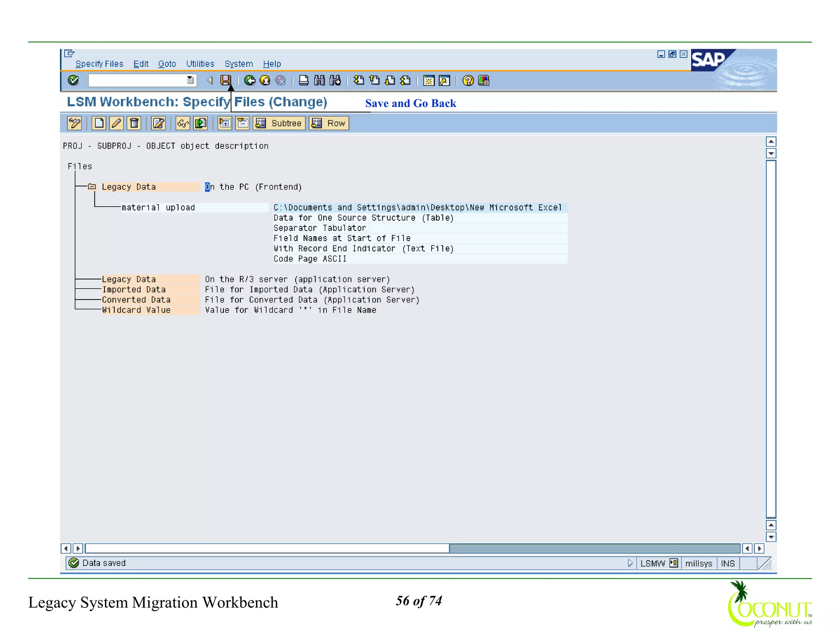Click the Subtree button

(x=279, y=123)
